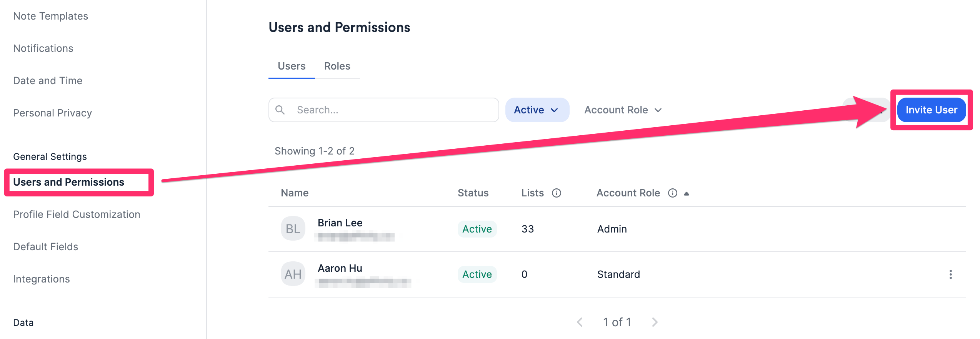Navigate to Notifications settings
Viewport: 980px width, 339px height.
click(43, 48)
